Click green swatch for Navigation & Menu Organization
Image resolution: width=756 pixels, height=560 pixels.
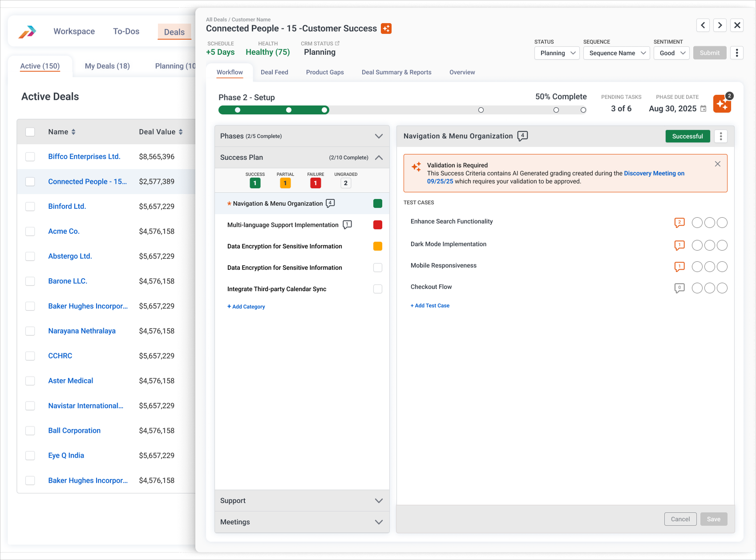click(378, 203)
